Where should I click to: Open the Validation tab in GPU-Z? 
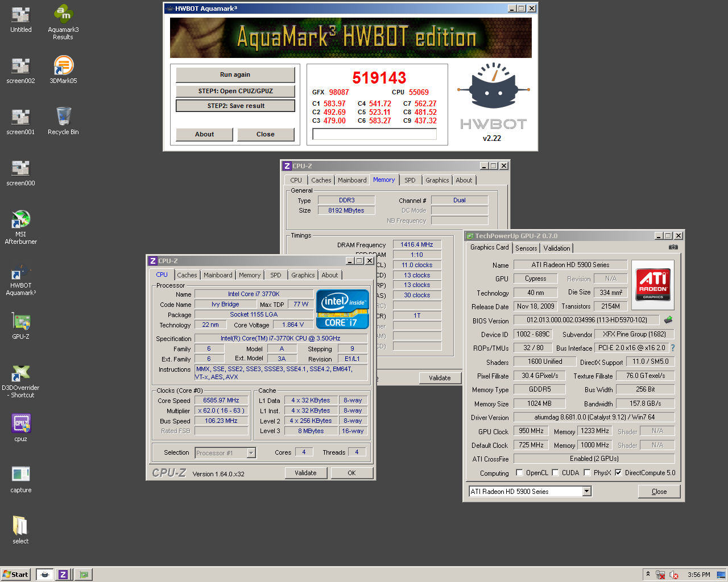tap(557, 248)
